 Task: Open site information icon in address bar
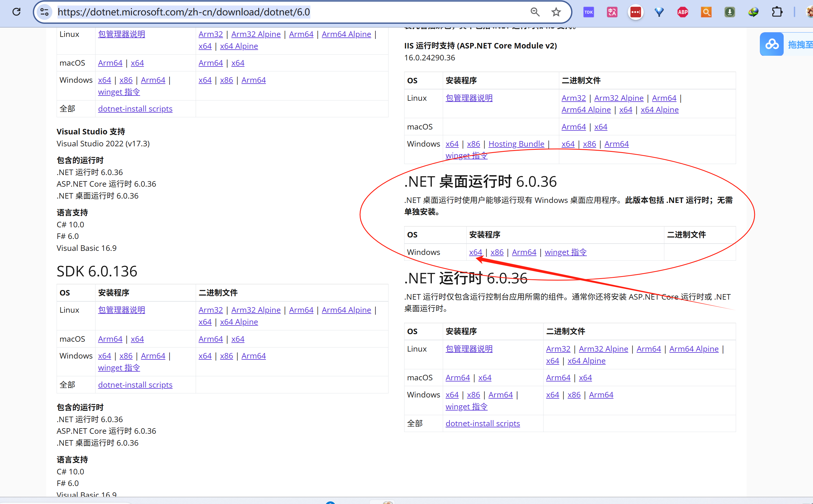pos(44,12)
